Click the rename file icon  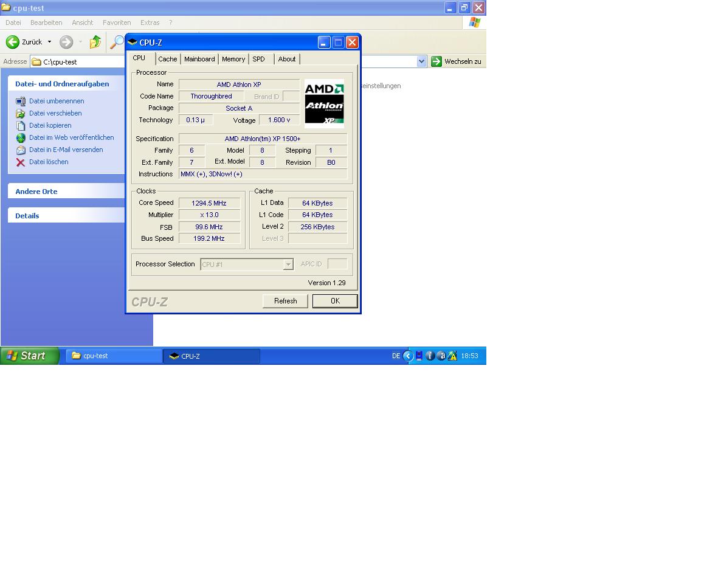click(21, 102)
